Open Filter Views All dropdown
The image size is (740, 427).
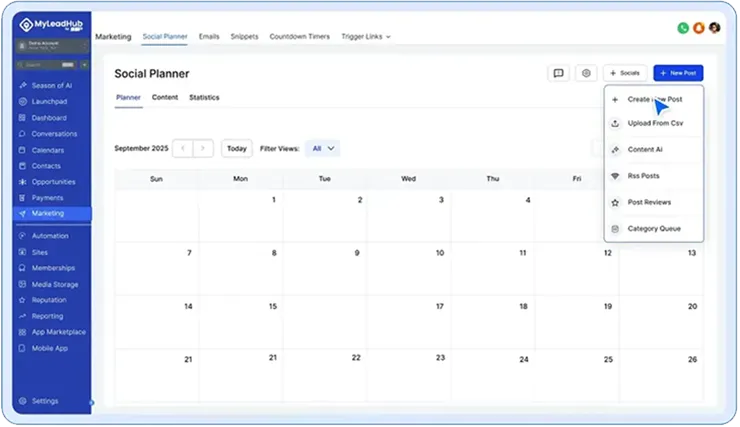coord(323,149)
